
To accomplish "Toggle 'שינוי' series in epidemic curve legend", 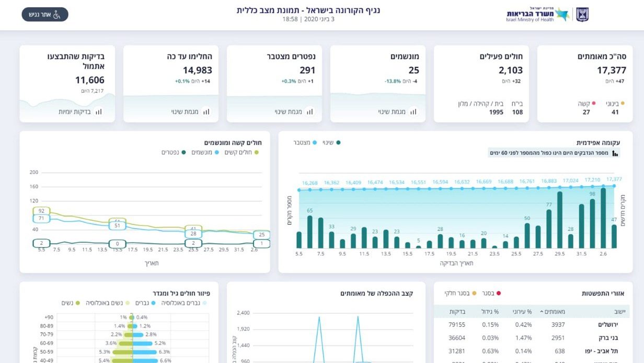I will tap(331, 142).
